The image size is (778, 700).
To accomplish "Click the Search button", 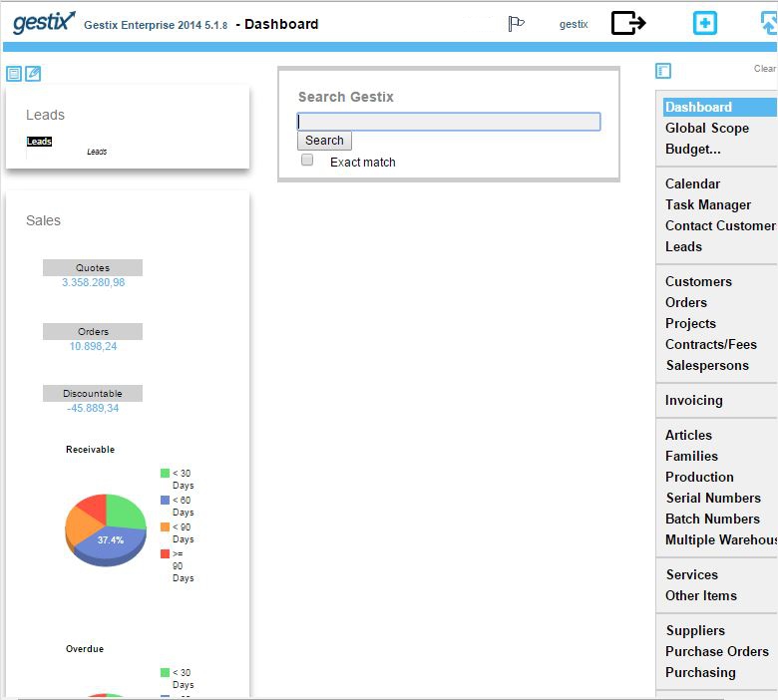I will pos(324,141).
